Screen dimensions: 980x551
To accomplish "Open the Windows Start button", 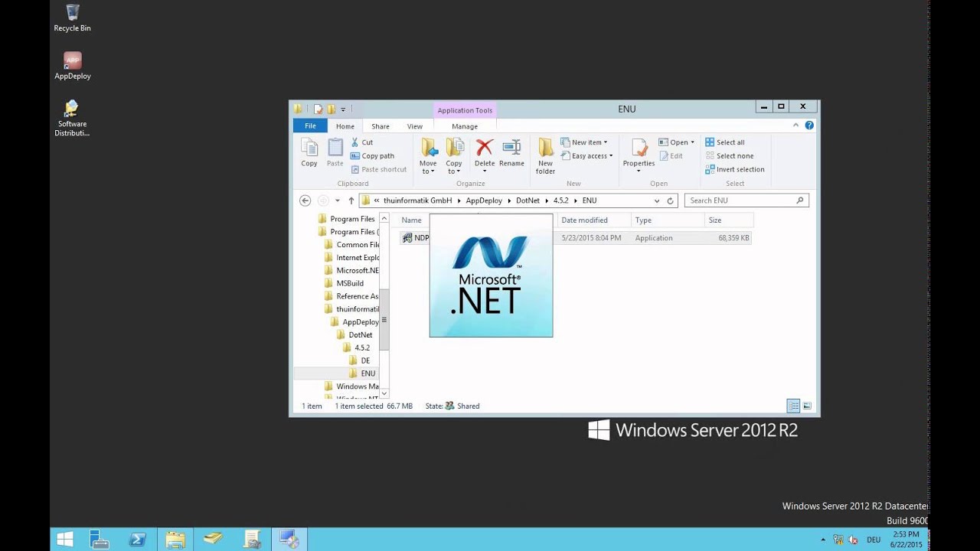I will (x=65, y=540).
